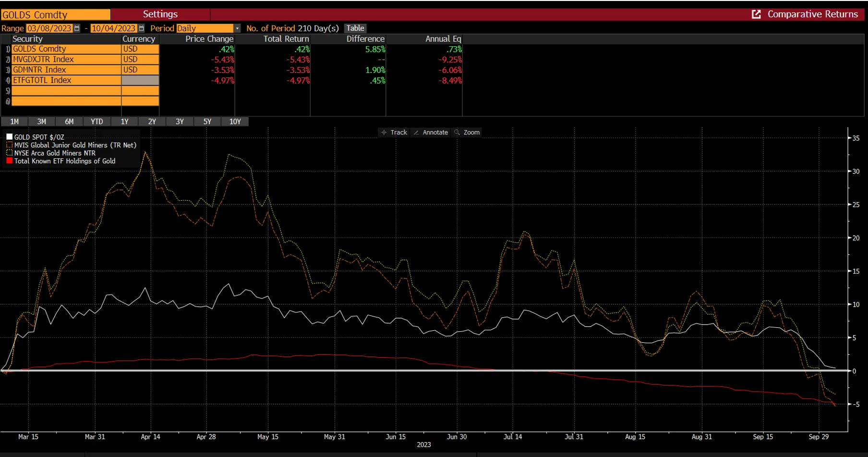The height and width of the screenshot is (457, 868).
Task: Select the 10Y range tab
Action: pyautogui.click(x=235, y=121)
